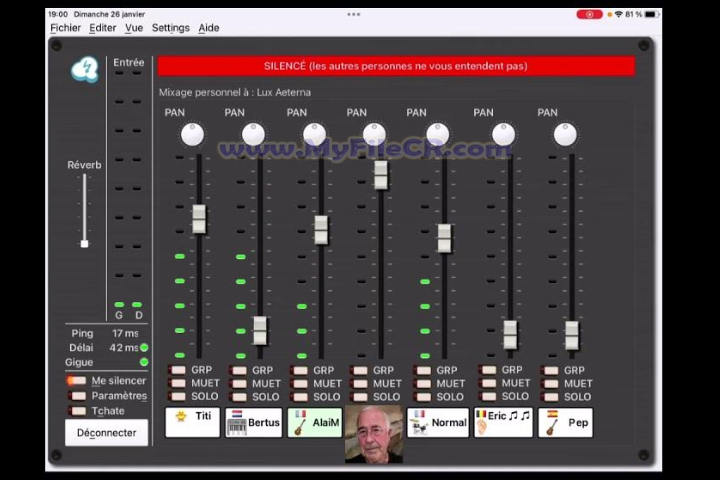Click the PAN knob for Bertus
The height and width of the screenshot is (480, 720).
(x=253, y=135)
